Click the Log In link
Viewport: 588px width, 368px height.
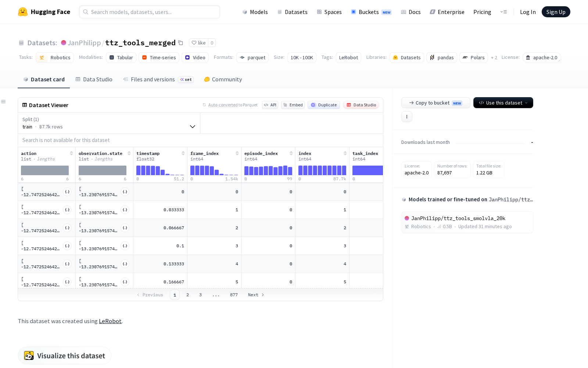point(528,12)
